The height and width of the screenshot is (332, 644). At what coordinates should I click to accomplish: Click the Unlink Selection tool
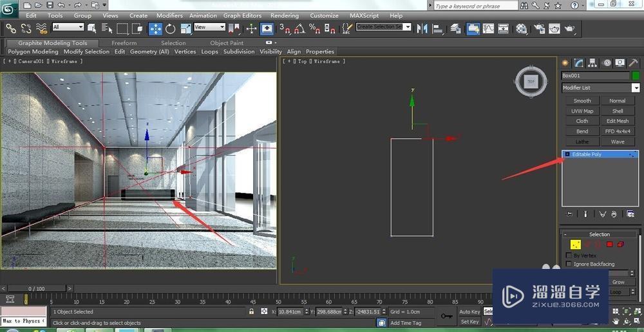click(x=26, y=28)
